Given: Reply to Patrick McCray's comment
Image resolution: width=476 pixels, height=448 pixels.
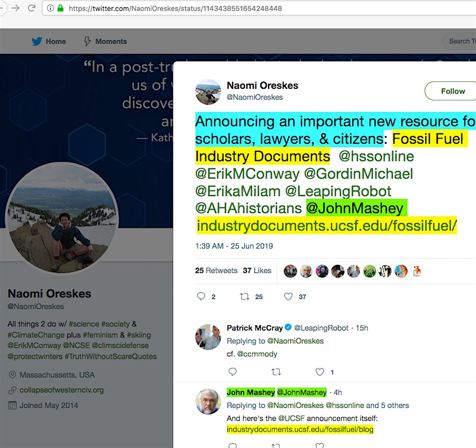Looking at the screenshot, I should click(232, 372).
